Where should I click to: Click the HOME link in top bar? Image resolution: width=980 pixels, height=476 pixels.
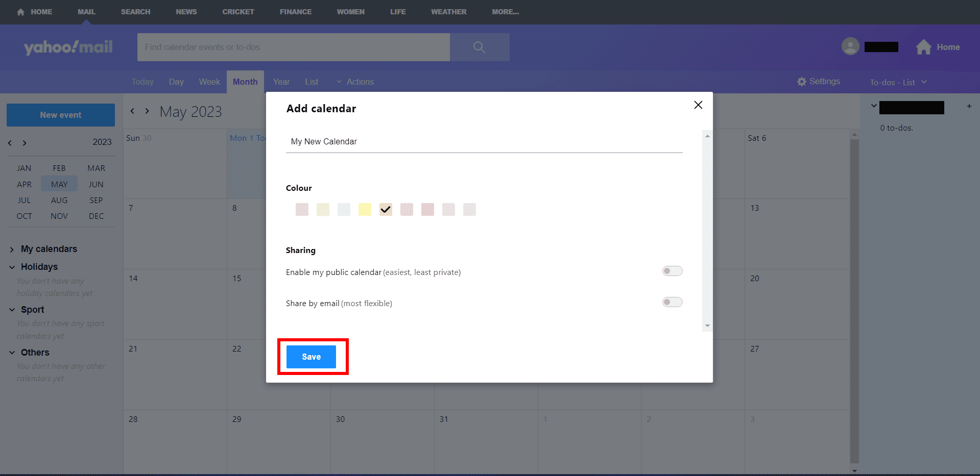pos(35,12)
